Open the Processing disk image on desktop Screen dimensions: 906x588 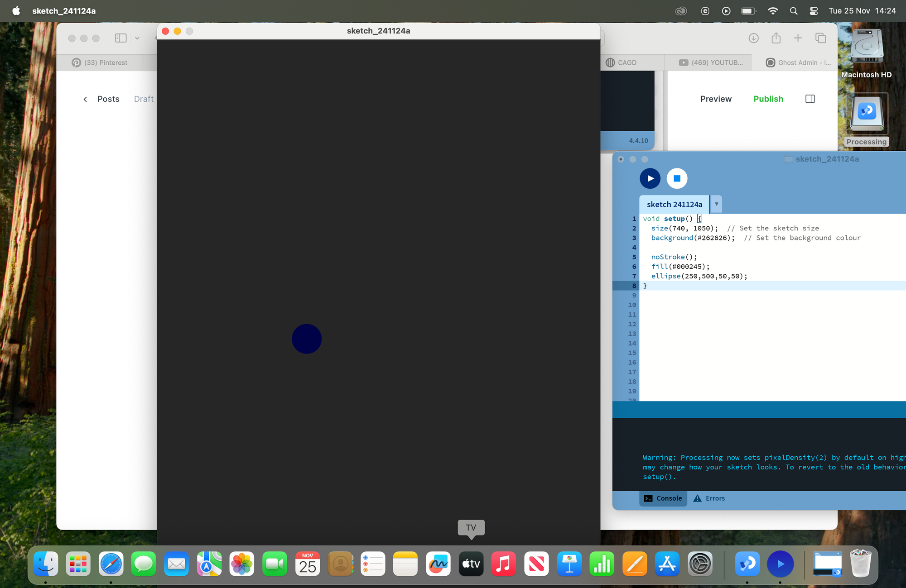[866, 113]
